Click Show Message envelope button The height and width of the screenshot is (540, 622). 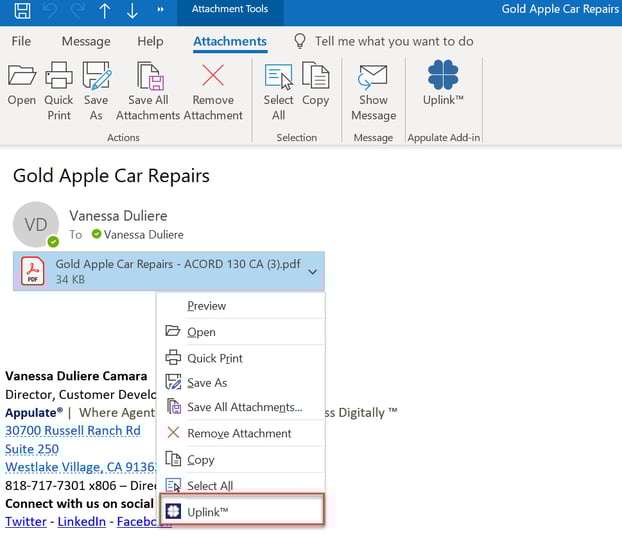coord(373,91)
